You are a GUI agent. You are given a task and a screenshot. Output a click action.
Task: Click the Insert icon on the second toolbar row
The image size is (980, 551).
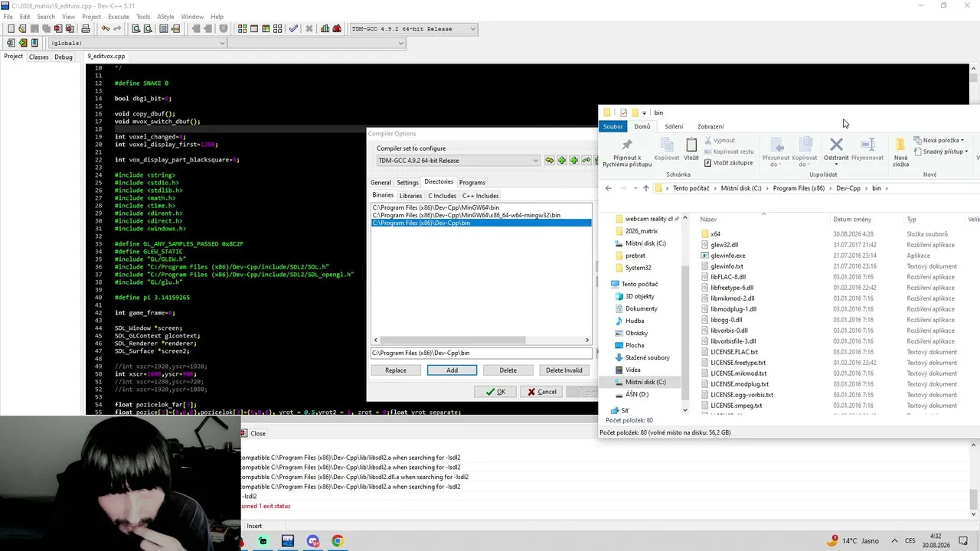(x=11, y=43)
